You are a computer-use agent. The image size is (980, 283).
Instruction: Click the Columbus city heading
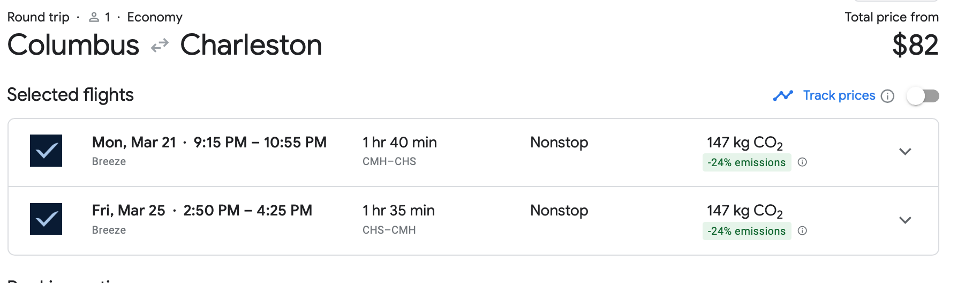73,45
